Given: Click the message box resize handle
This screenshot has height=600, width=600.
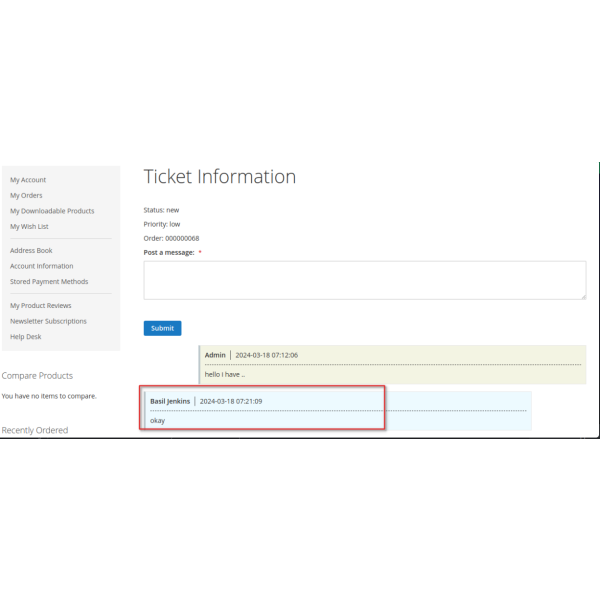Looking at the screenshot, I should click(x=582, y=295).
